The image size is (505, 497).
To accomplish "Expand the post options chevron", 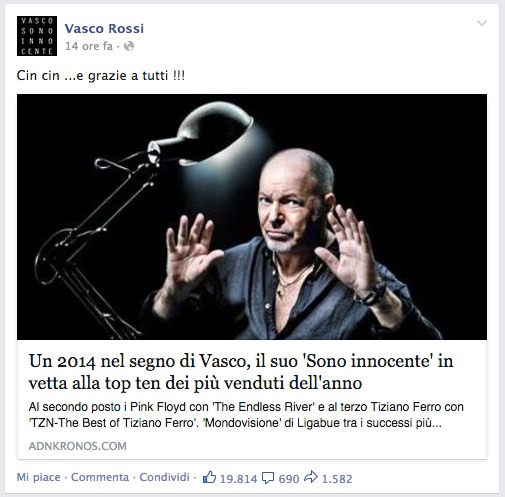I will pyautogui.click(x=482, y=23).
